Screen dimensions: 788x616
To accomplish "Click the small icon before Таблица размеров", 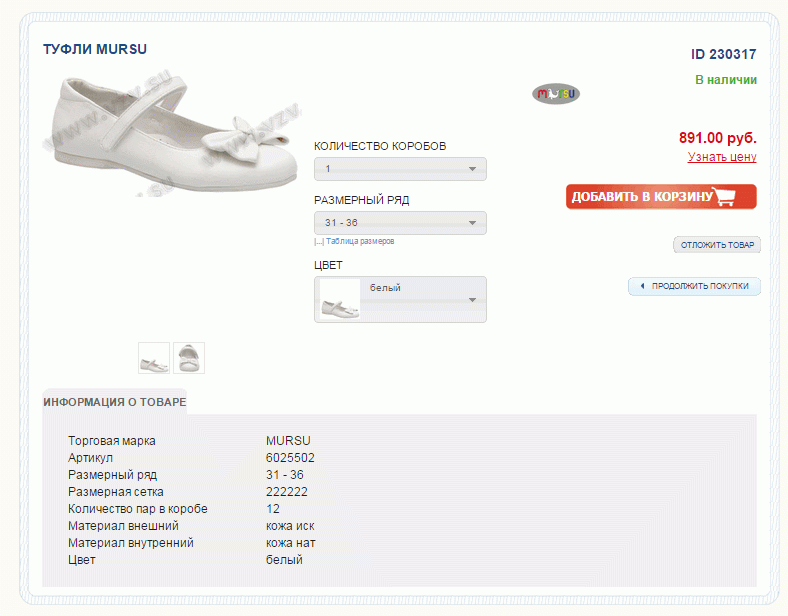I will (318, 242).
